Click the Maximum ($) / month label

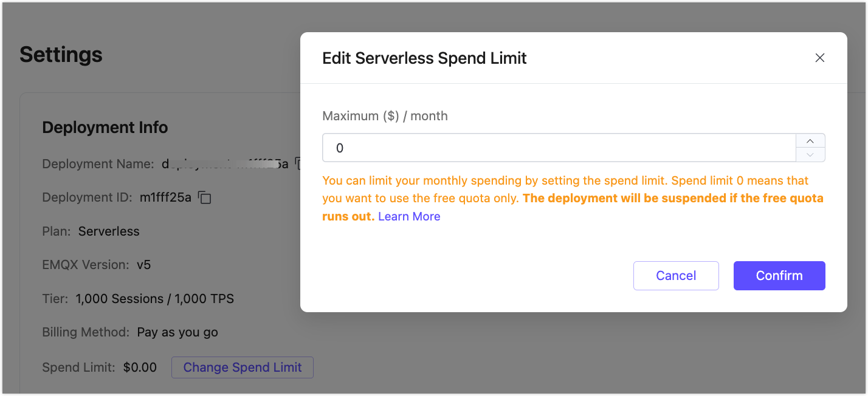(385, 115)
